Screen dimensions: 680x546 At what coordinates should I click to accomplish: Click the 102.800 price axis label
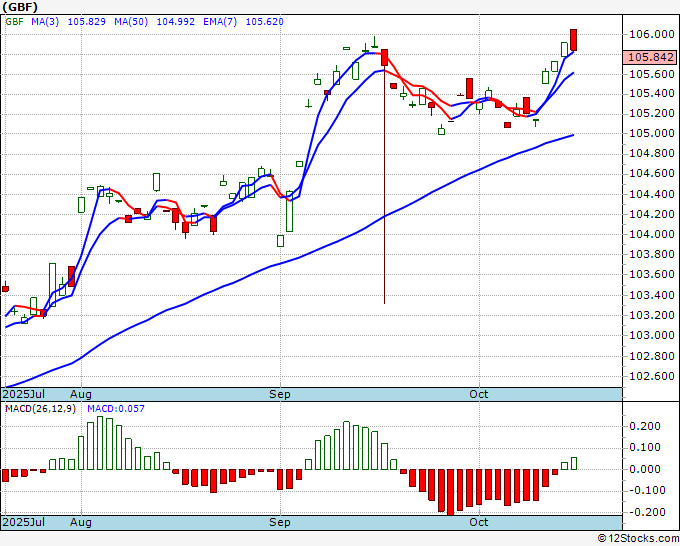652,356
